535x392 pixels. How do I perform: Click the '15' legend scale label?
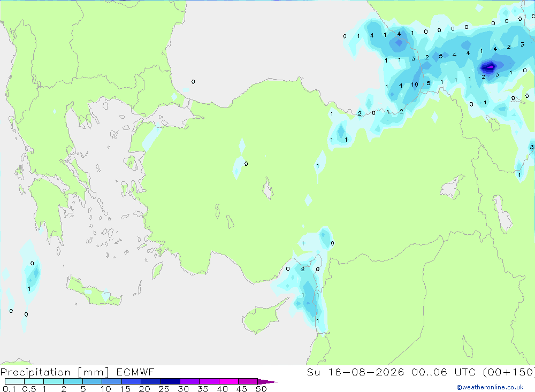(125, 389)
